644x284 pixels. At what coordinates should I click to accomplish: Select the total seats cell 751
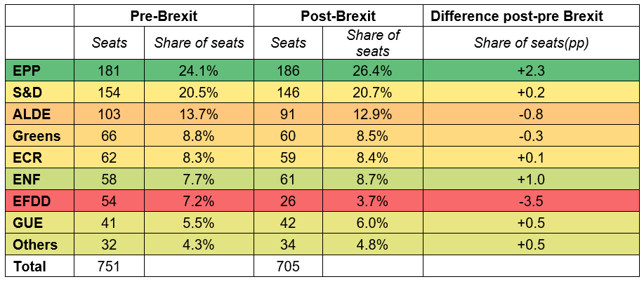click(109, 266)
